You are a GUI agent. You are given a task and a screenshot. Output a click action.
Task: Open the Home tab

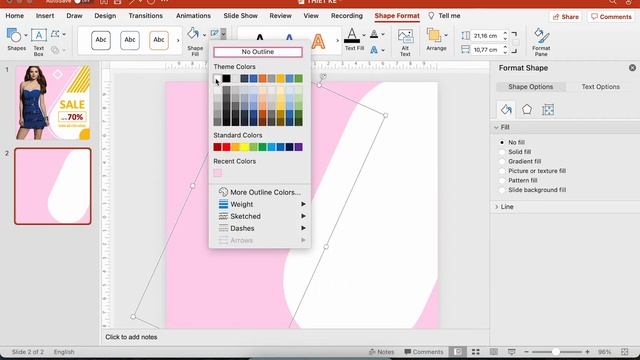15,16
